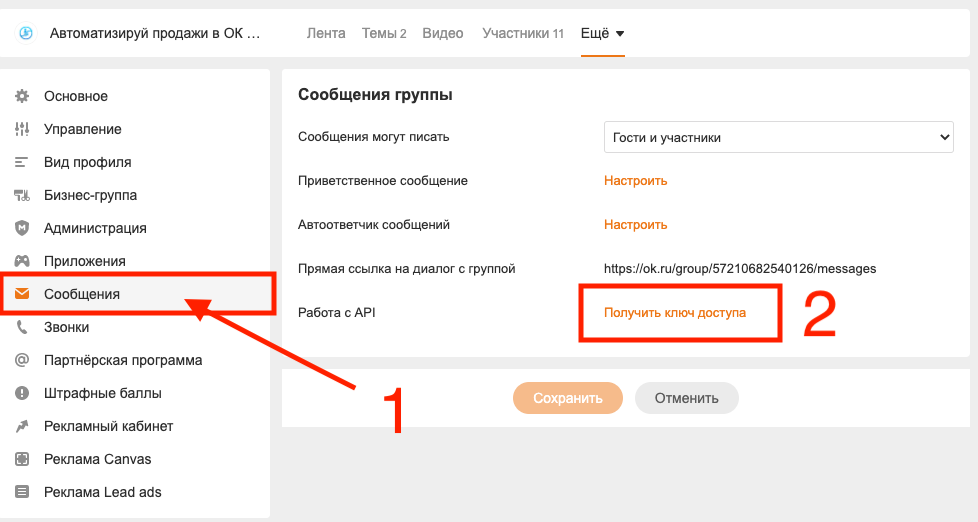Screen dimensions: 978x522
Task: Click Настроить for Приветственное сообщение
Action: [x=636, y=181]
